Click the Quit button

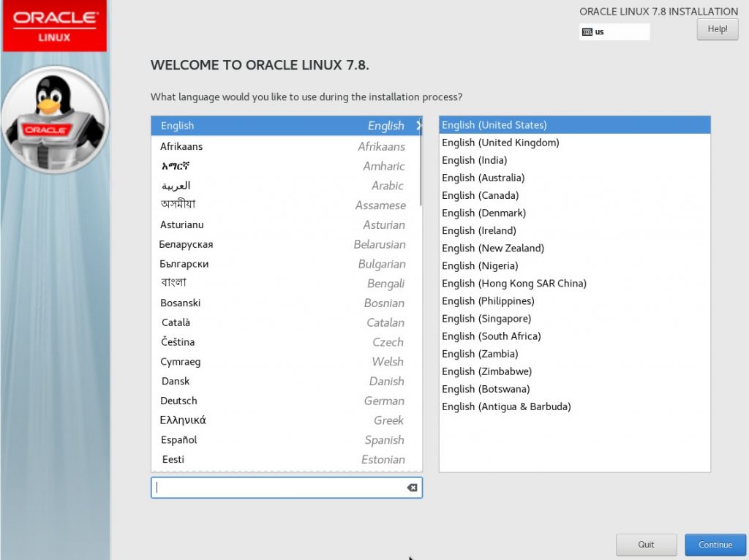(646, 545)
